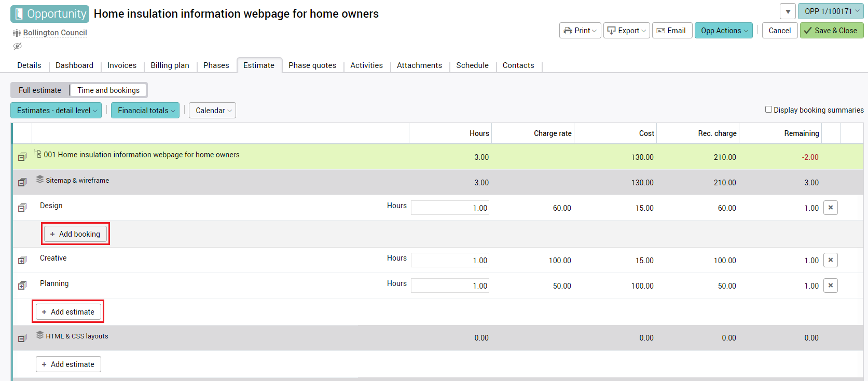Expand the Creative row bookings icon
The height and width of the screenshot is (381, 868).
point(22,260)
